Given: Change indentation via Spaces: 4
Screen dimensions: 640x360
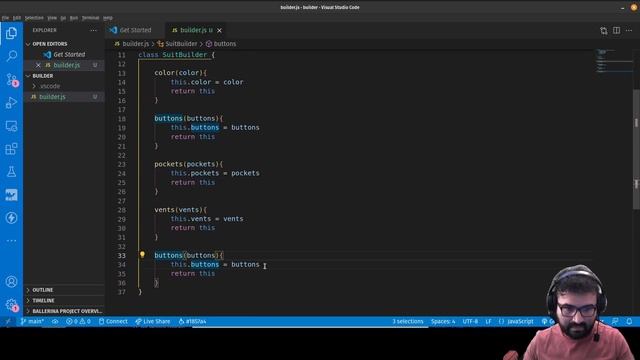Looking at the screenshot, I should 443,322.
